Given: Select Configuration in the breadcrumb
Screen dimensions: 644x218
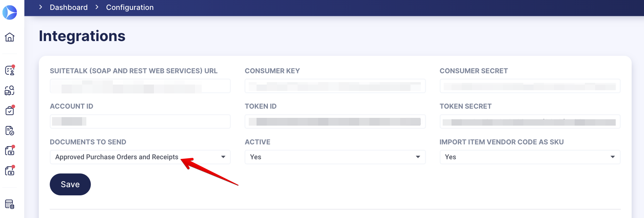Looking at the screenshot, I should pyautogui.click(x=130, y=7).
